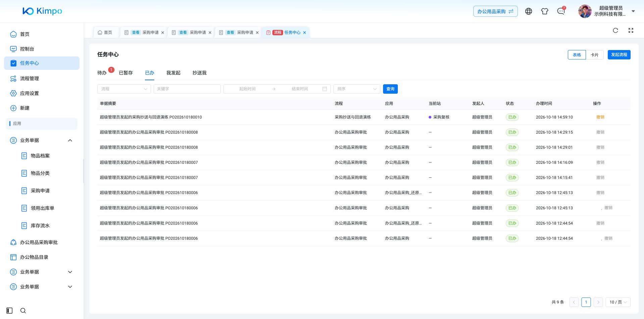Switch to the 我发起 tab
Screen dimensions: 644x319
(x=173, y=73)
